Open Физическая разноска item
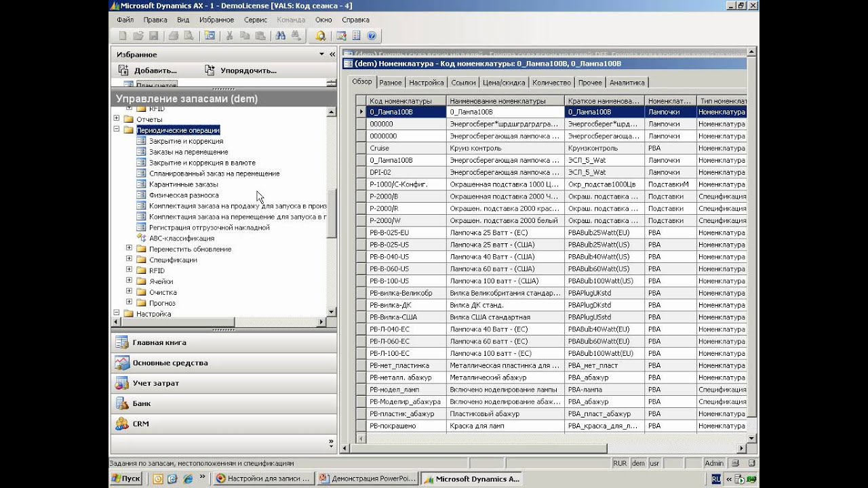This screenshot has width=868, height=488. (184, 195)
